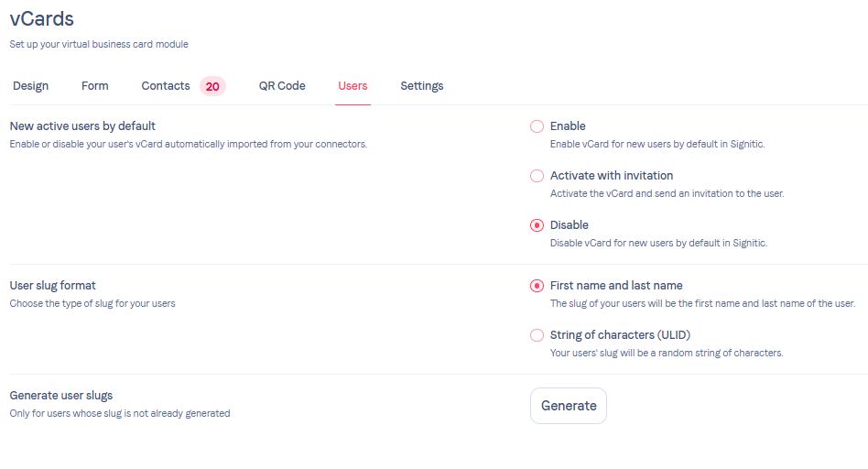Switch to the Settings tab

[422, 86]
